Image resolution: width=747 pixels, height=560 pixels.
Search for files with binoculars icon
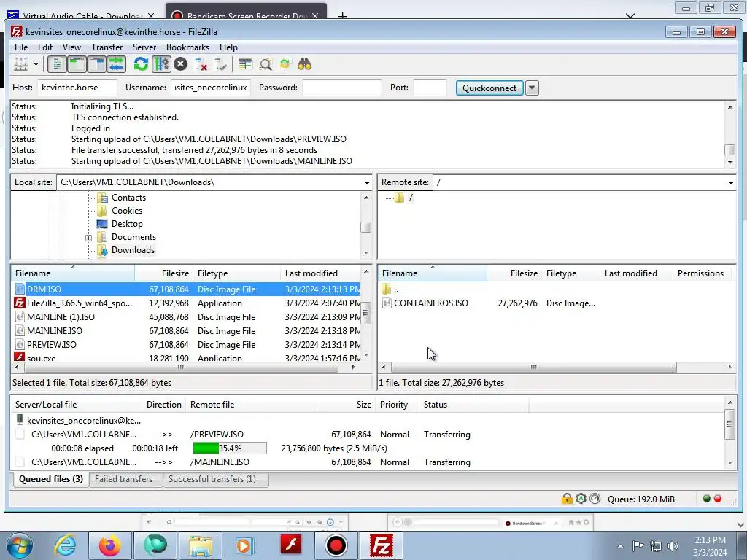click(304, 64)
